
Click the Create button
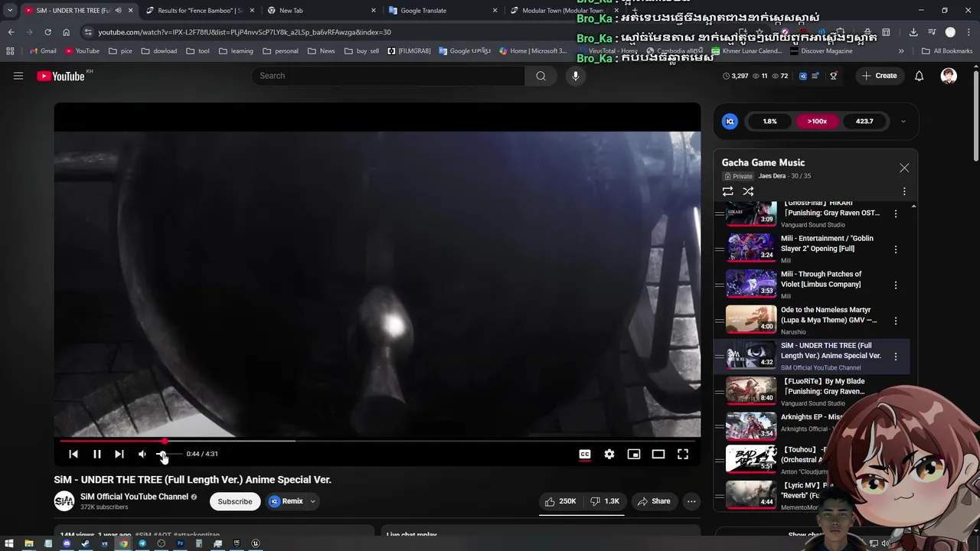[x=879, y=76]
